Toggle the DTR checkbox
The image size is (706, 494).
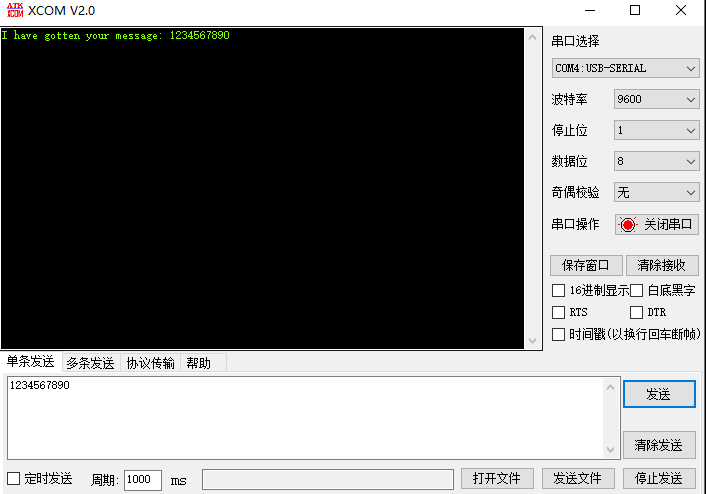pyautogui.click(x=637, y=313)
